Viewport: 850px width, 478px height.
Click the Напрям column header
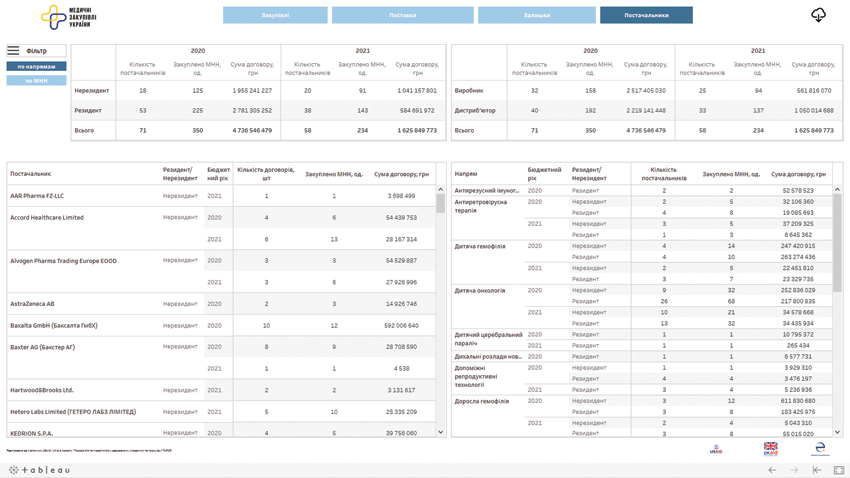click(x=466, y=174)
